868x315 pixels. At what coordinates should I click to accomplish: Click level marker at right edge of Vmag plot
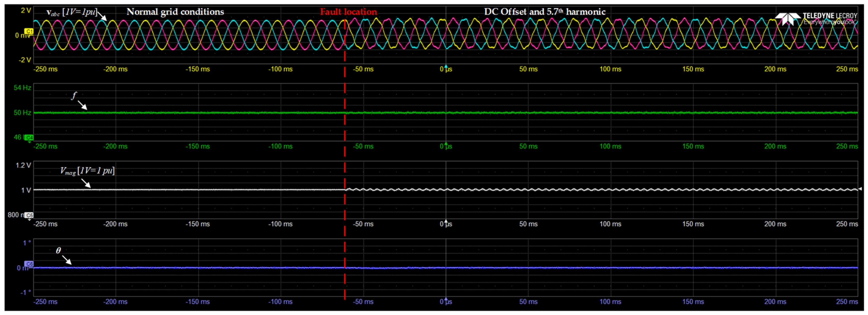tap(860, 189)
